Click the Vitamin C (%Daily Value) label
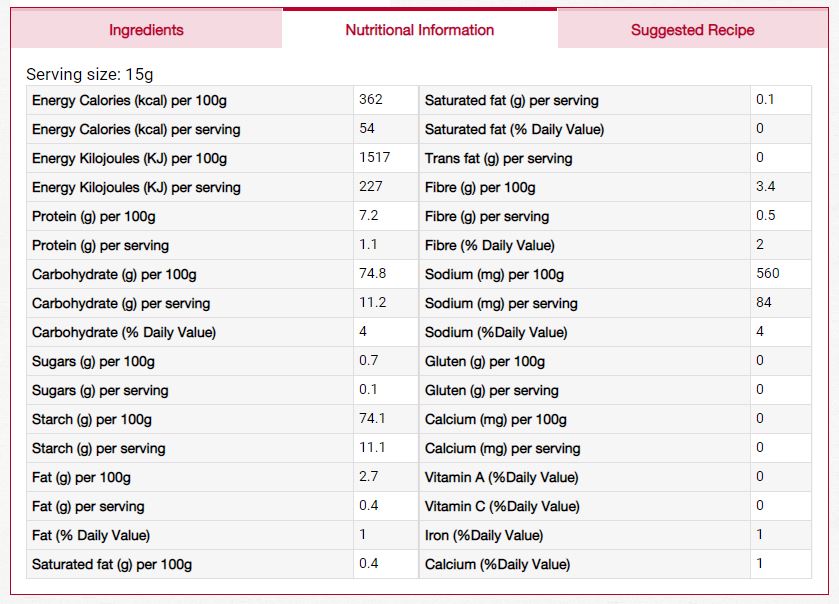 [x=502, y=506]
